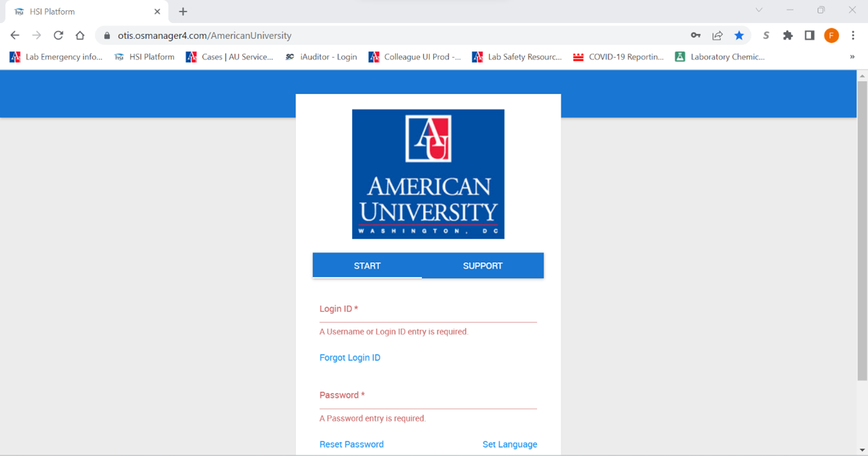Image resolution: width=868 pixels, height=456 pixels.
Task: Toggle the browser side panel
Action: tap(809, 35)
